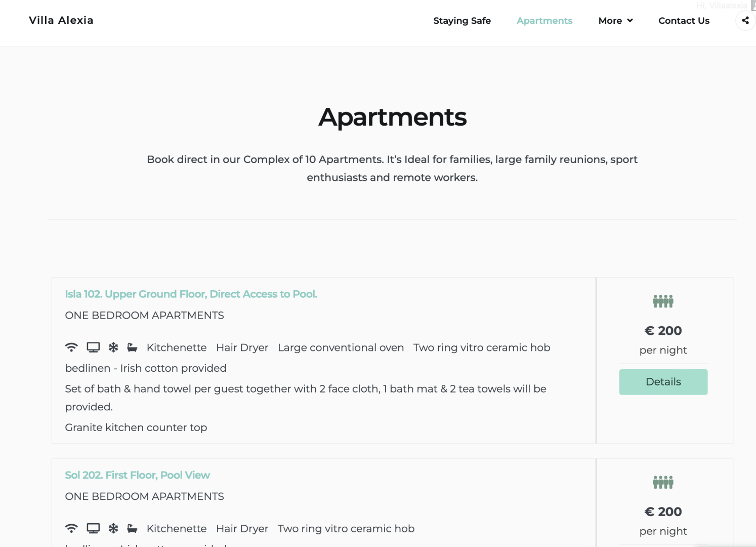Select the Apartments navigation tab
This screenshot has height=547, width=756.
point(544,21)
